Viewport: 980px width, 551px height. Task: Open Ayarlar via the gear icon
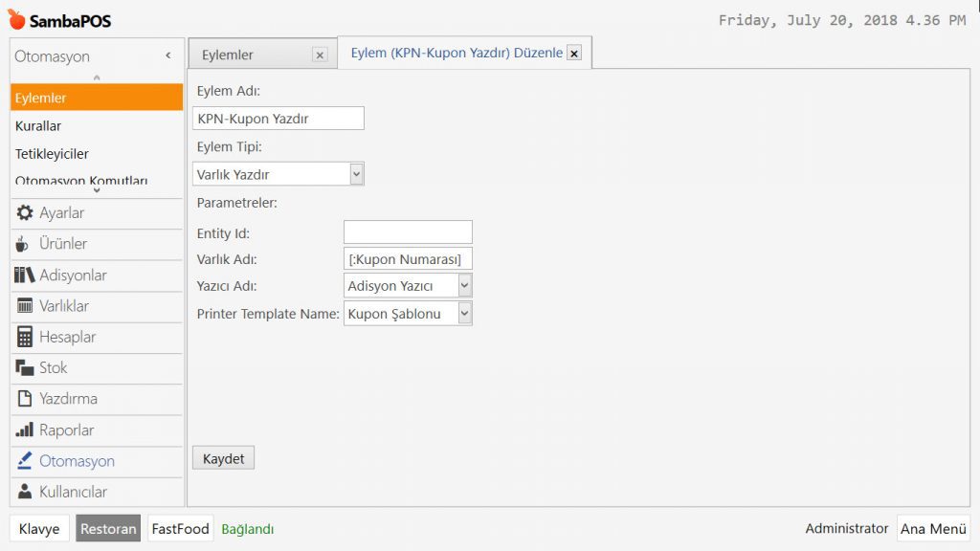(x=25, y=213)
